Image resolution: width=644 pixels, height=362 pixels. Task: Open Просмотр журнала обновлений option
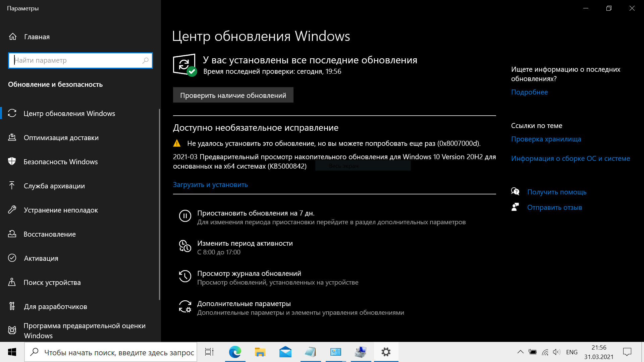pyautogui.click(x=269, y=278)
